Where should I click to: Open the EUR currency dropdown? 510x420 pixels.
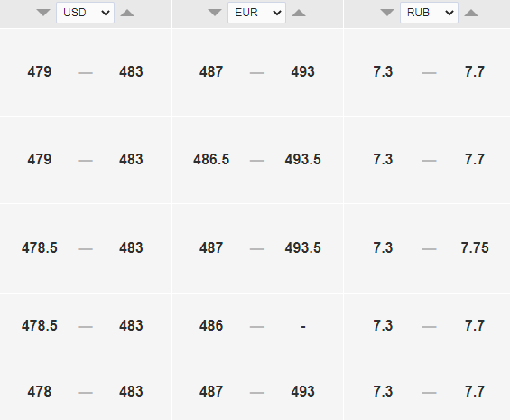point(256,13)
